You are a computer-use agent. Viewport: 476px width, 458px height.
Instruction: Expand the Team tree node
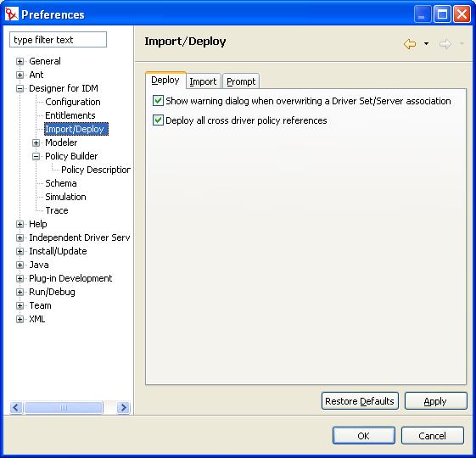coord(20,305)
